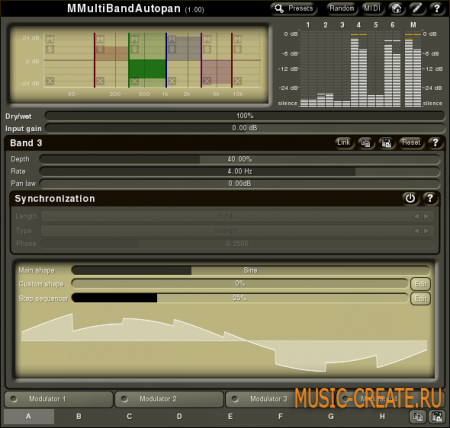Click Length previous arrow
Screen dimensions: 450x428
pyautogui.click(x=417, y=216)
